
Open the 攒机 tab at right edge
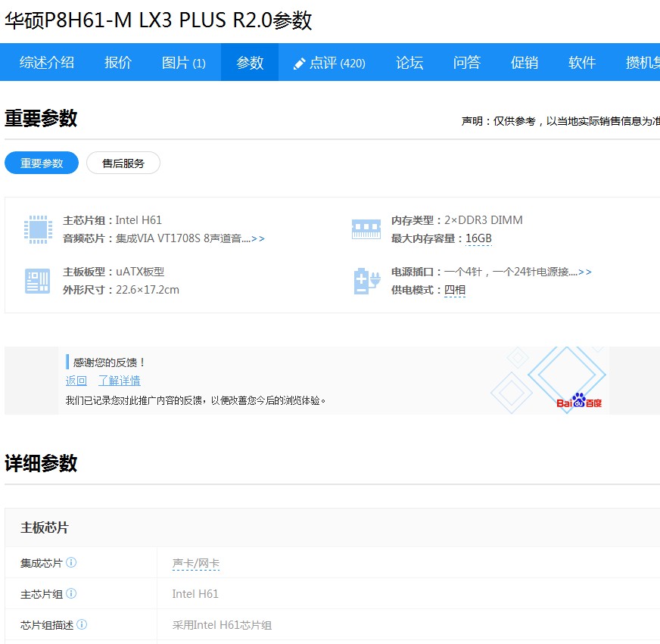pos(643,62)
